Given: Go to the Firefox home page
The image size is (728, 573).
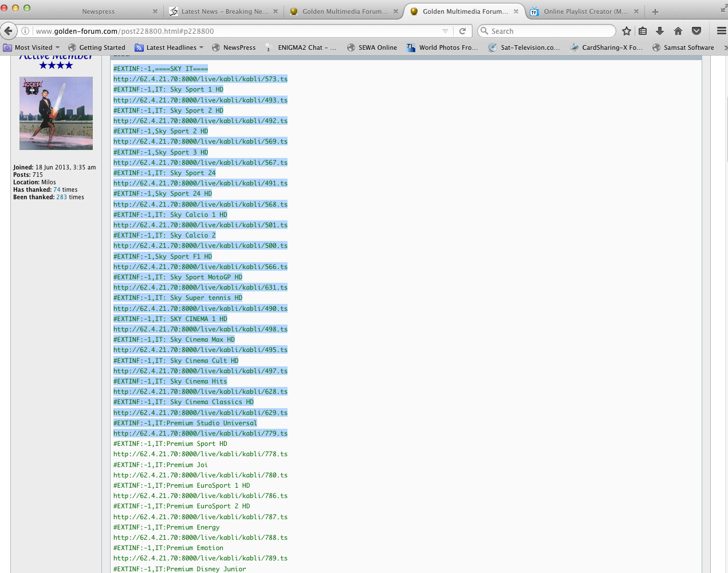Looking at the screenshot, I should tap(678, 31).
